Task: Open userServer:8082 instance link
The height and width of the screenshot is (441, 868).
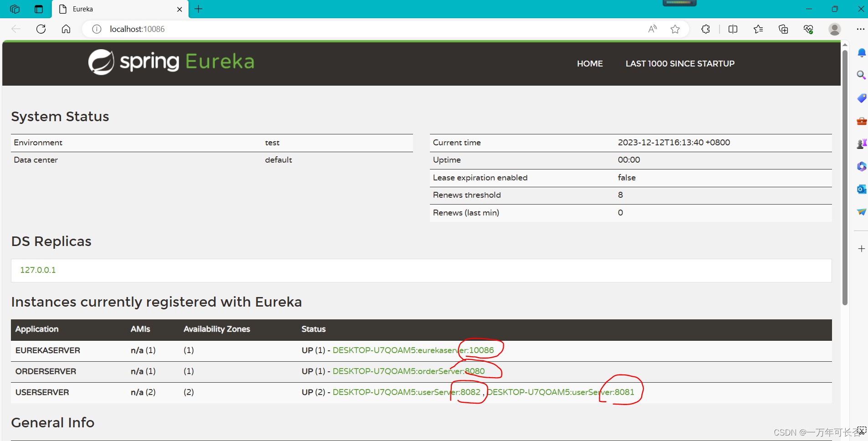Action: point(406,392)
